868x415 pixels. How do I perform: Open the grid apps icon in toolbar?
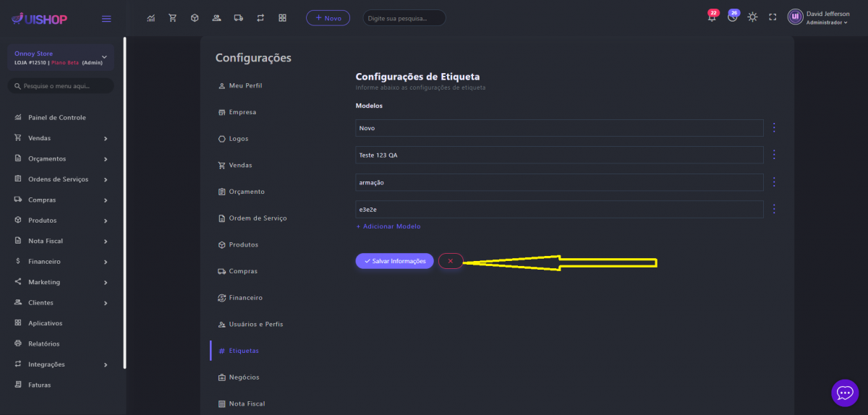pyautogui.click(x=282, y=17)
